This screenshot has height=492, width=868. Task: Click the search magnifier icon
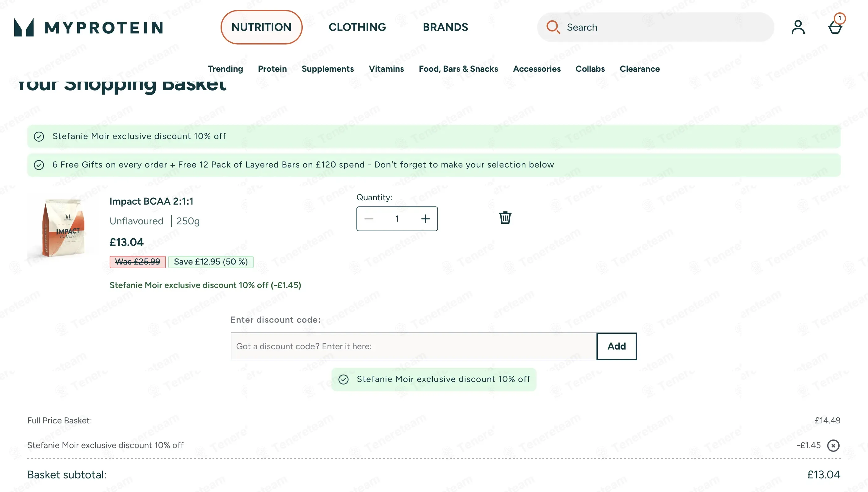click(553, 27)
